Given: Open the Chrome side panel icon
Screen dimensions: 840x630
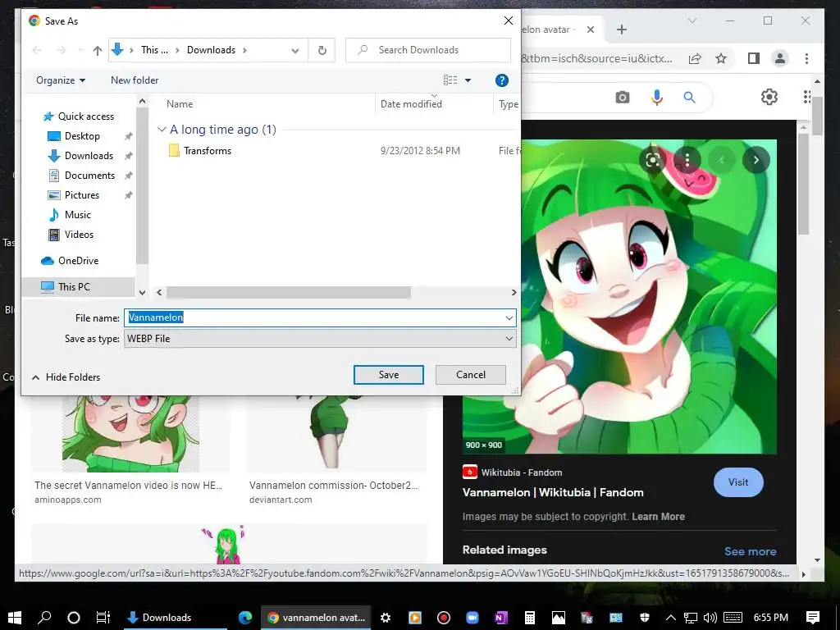Looking at the screenshot, I should [x=754, y=58].
